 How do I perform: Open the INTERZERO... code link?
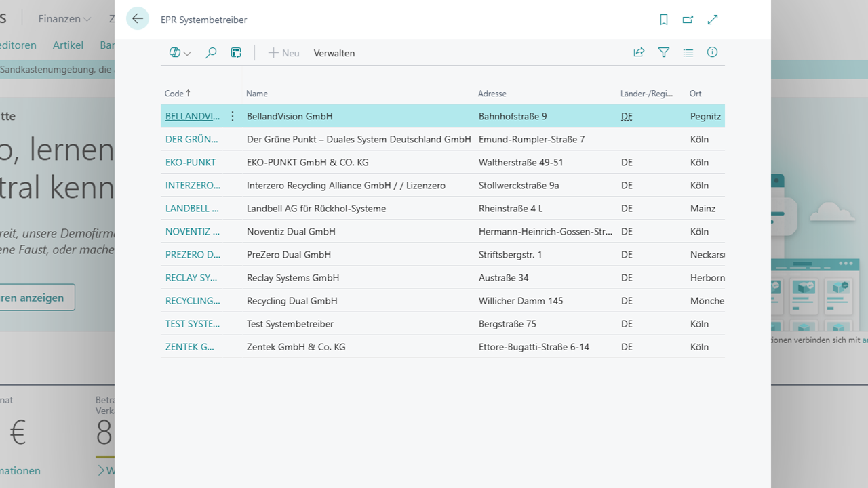193,185
